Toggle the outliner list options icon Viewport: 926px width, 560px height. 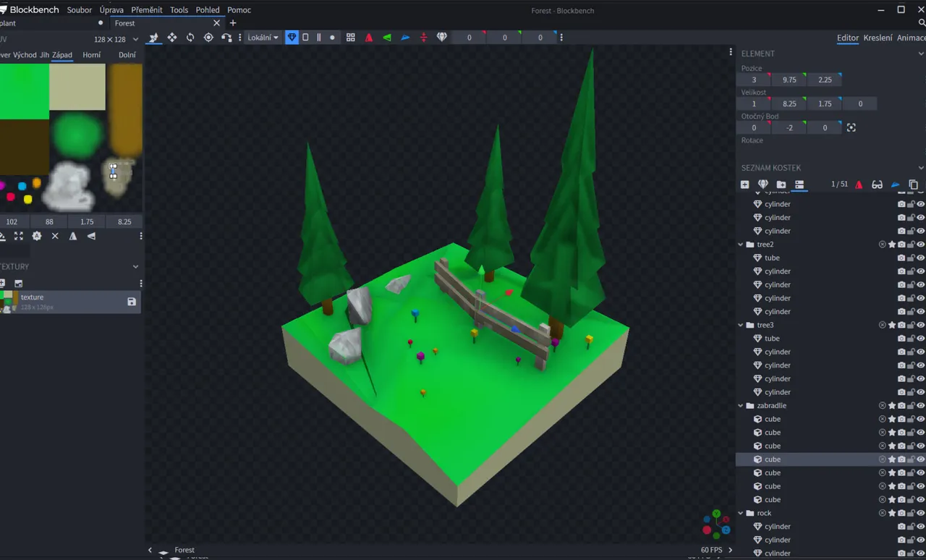pyautogui.click(x=799, y=184)
